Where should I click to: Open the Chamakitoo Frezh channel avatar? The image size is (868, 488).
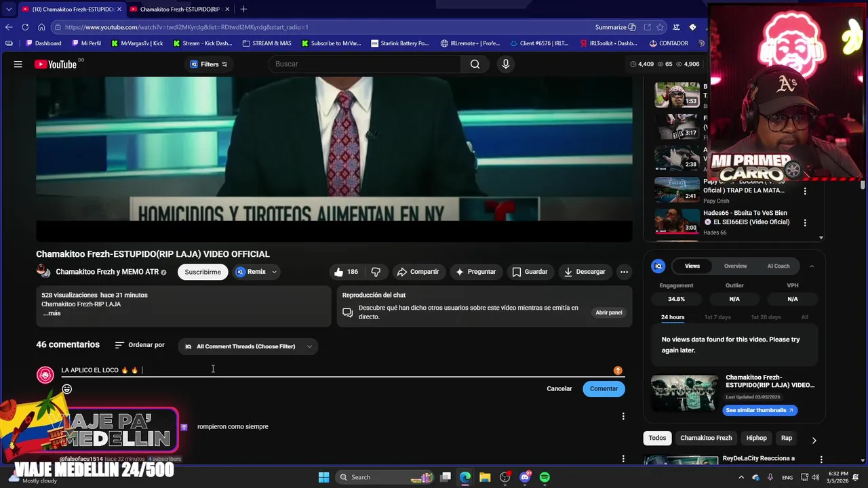[43, 272]
